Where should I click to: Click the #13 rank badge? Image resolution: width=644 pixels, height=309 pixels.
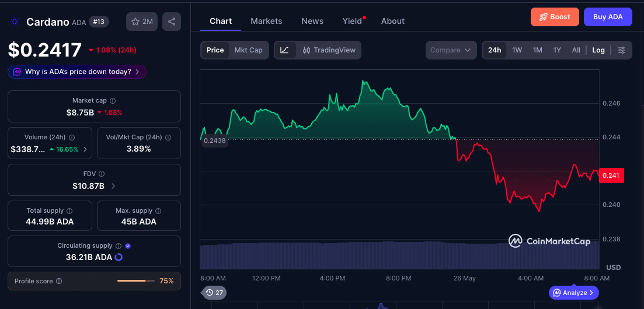pos(99,22)
